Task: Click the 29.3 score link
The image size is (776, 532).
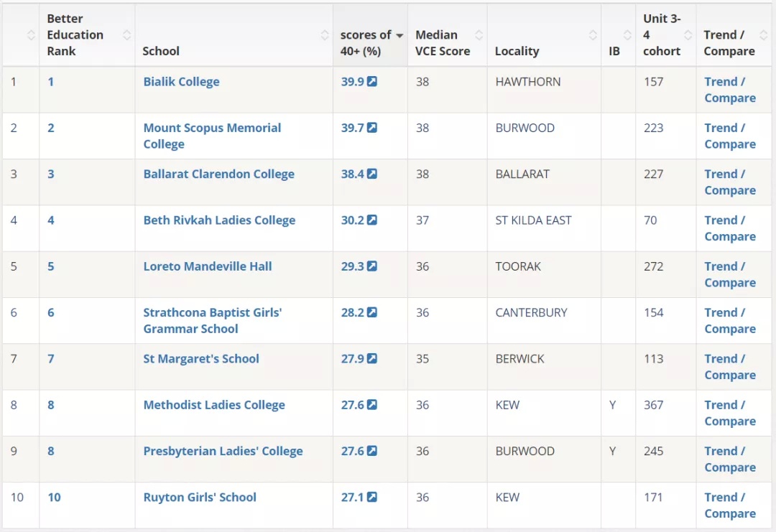Action: tap(352, 266)
